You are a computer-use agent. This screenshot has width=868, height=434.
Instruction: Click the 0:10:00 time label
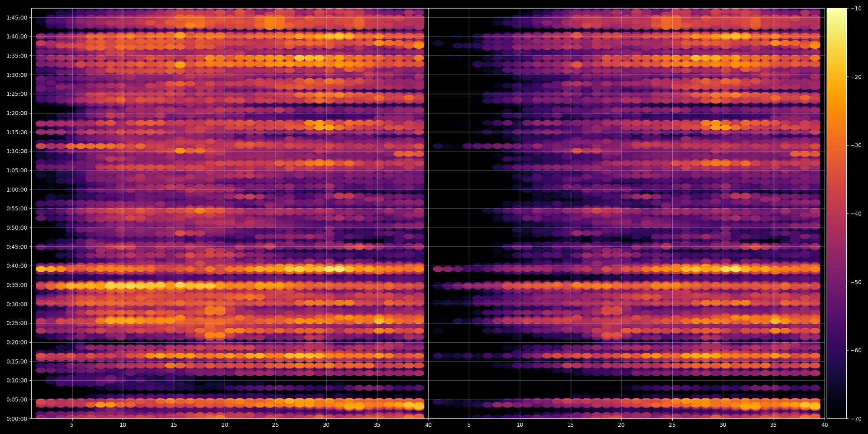tap(17, 380)
